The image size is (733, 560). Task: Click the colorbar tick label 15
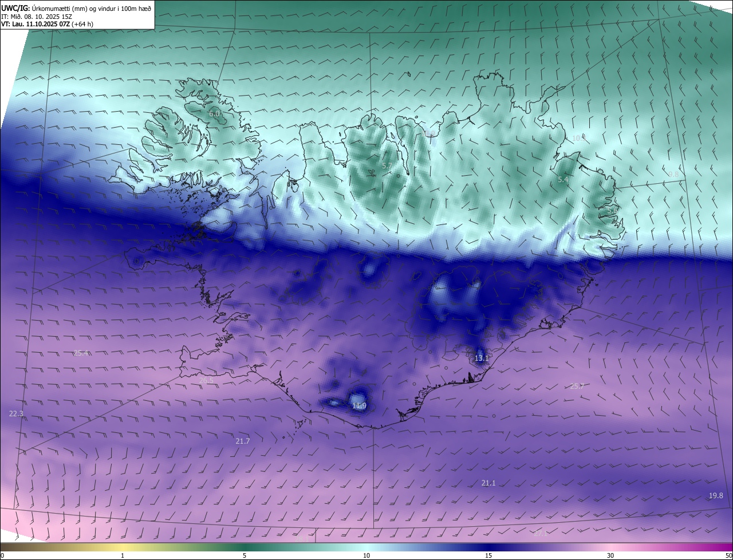tap(488, 556)
